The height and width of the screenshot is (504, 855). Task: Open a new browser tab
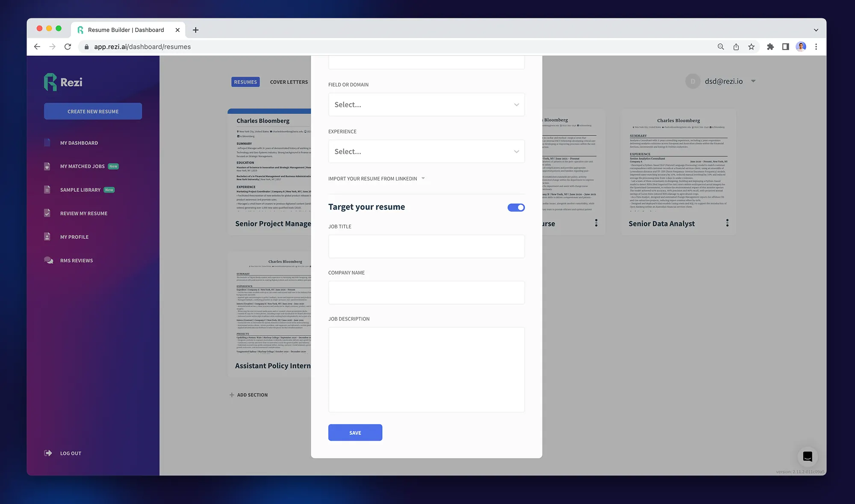[196, 30]
